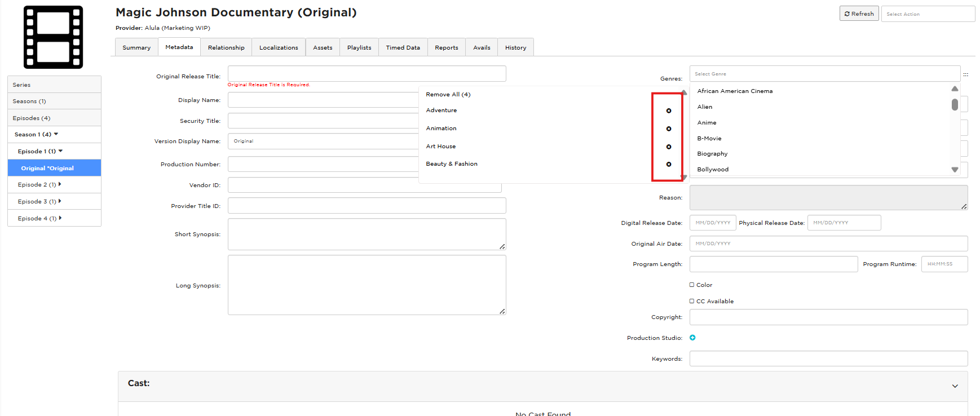
Task: Remove the Adventure genre with its x icon
Action: tap(669, 111)
